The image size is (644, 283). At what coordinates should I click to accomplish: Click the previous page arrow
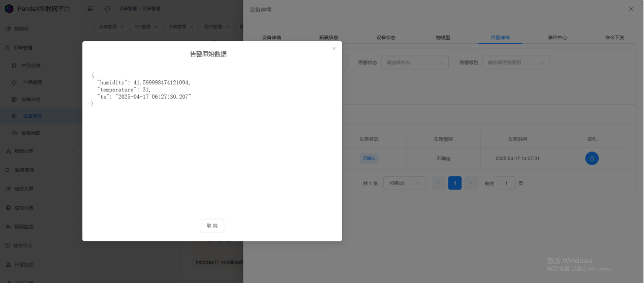point(439,183)
